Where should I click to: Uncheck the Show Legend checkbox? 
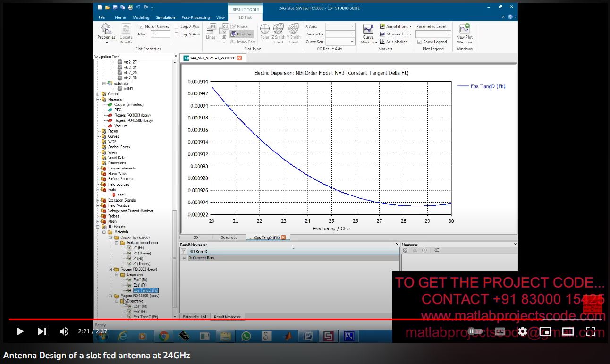tap(419, 42)
